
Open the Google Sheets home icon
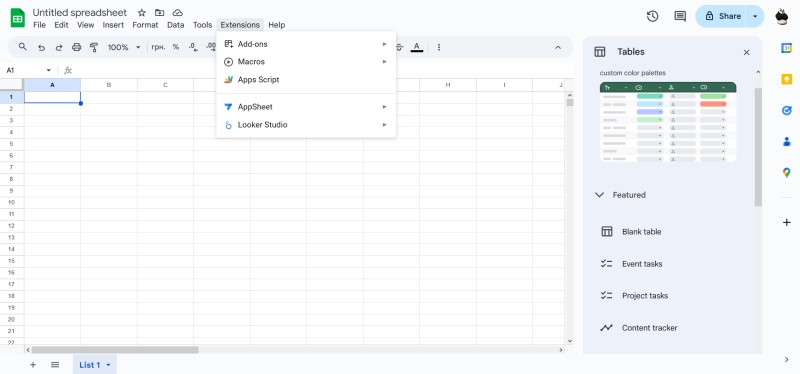[x=18, y=18]
